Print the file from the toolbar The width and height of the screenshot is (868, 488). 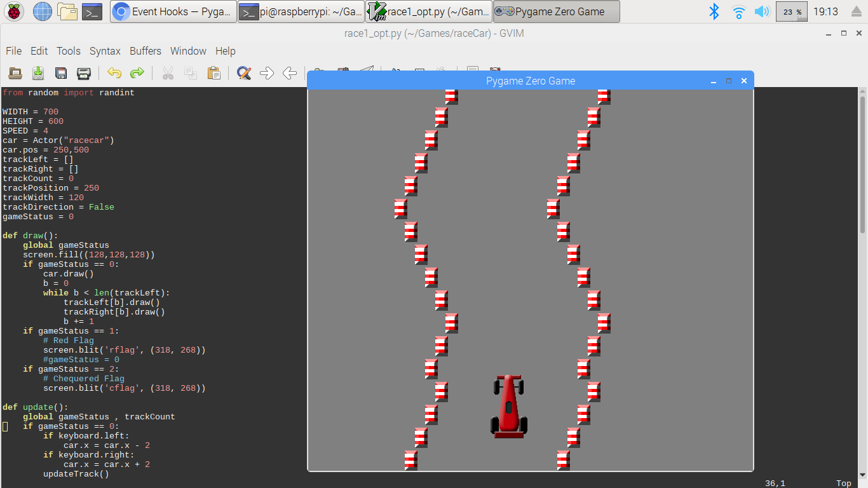83,73
